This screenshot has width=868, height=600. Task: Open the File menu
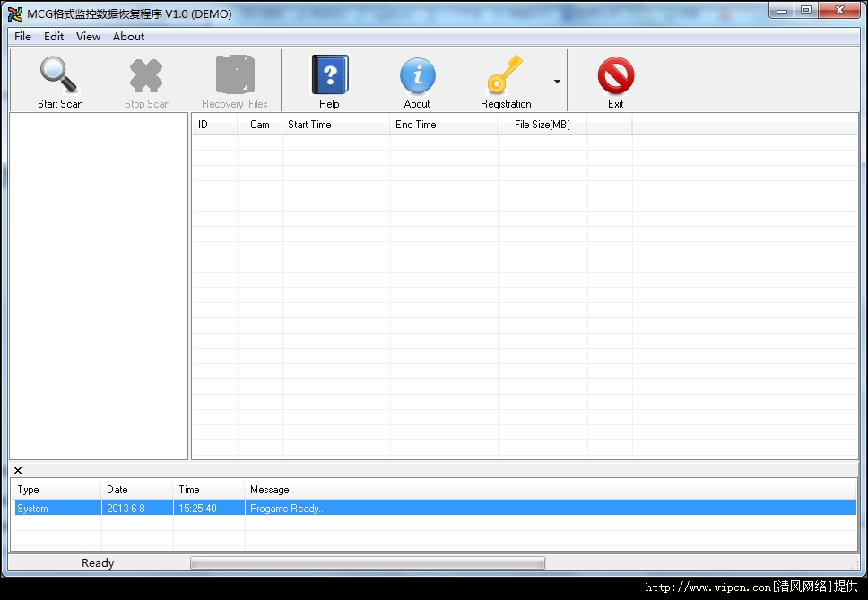22,37
